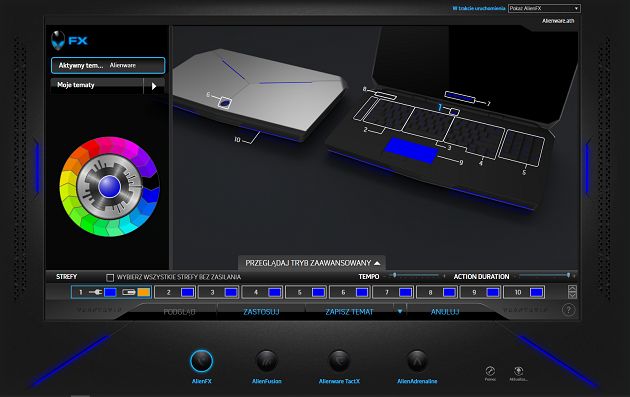Click the Pomoc help icon
The image size is (630, 397).
[x=490, y=371]
